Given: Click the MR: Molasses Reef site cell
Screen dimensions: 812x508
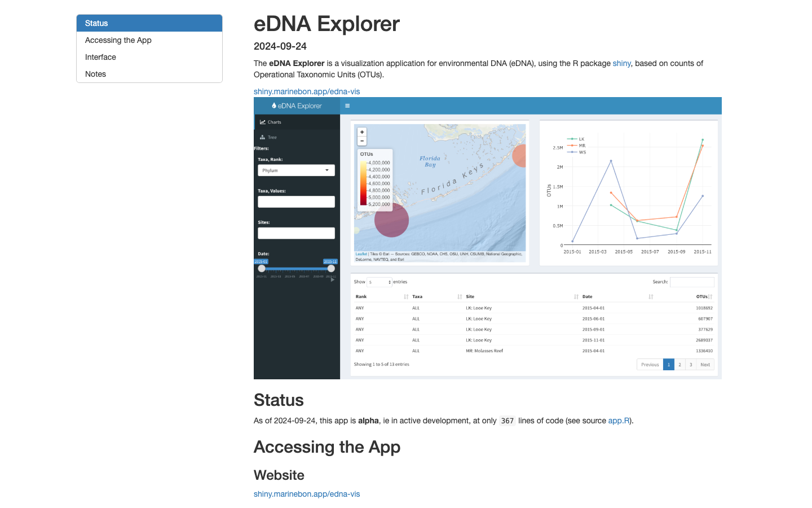Looking at the screenshot, I should click(484, 351).
